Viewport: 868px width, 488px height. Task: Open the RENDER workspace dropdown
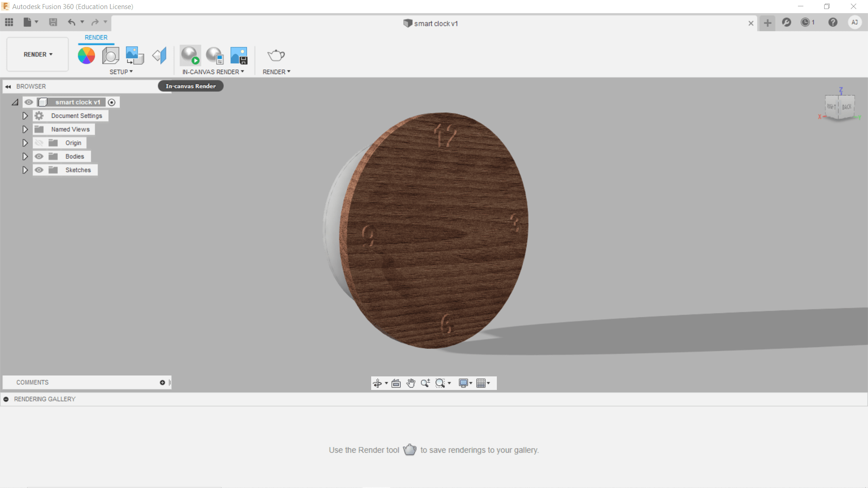(38, 54)
